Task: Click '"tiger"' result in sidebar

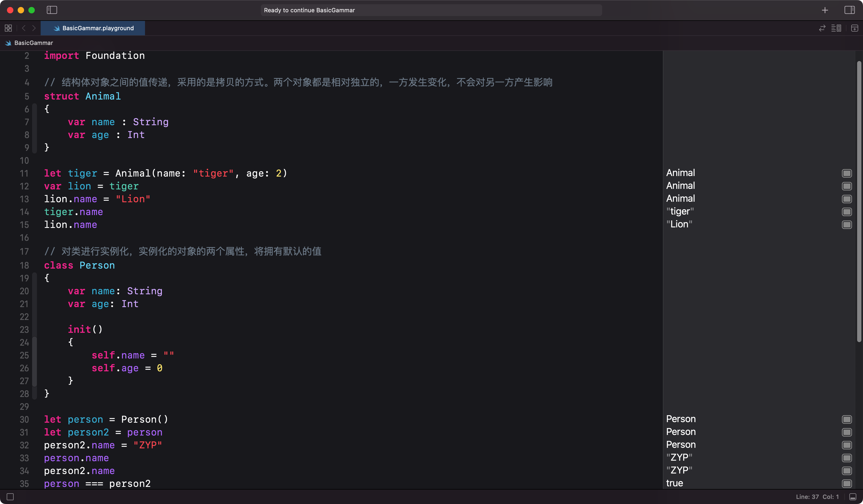Action: tap(680, 212)
